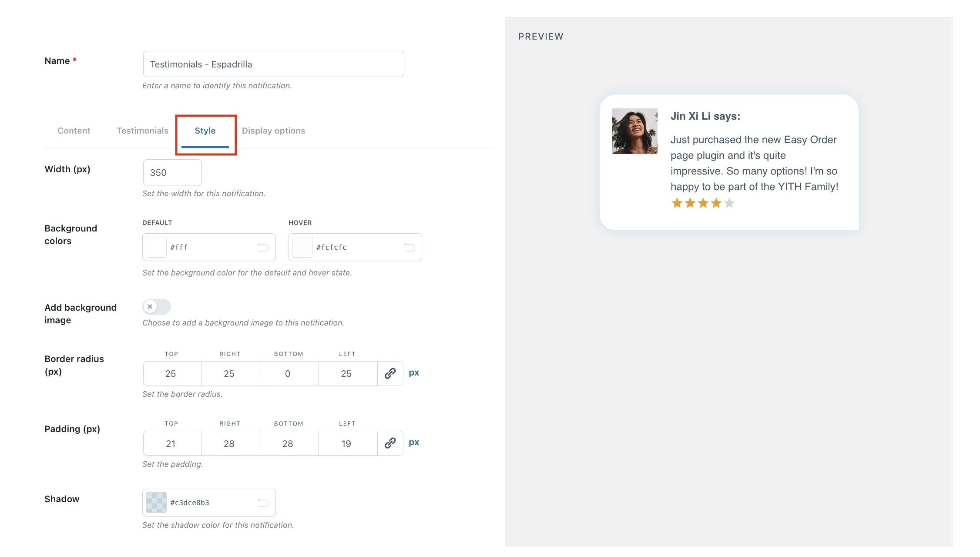Reset the shadow color value
The image size is (980, 557).
pos(263,503)
